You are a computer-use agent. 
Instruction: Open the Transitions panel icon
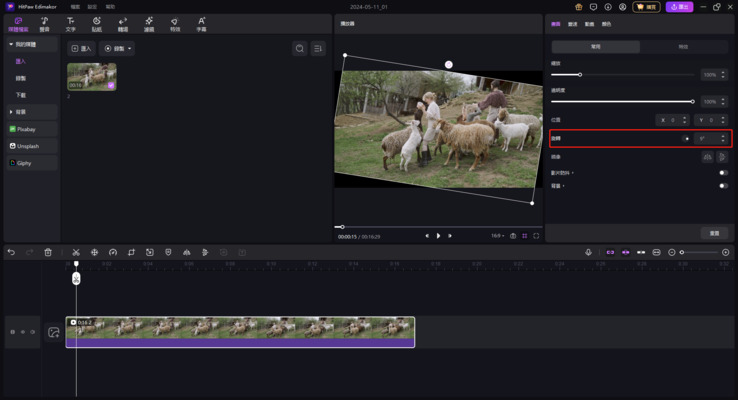(123, 24)
